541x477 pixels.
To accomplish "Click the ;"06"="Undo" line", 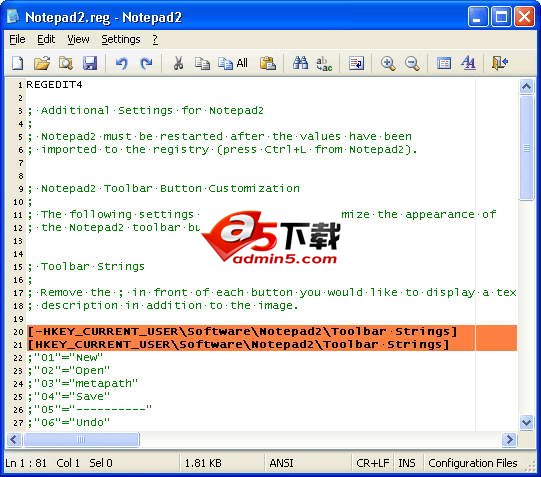I will tap(69, 423).
